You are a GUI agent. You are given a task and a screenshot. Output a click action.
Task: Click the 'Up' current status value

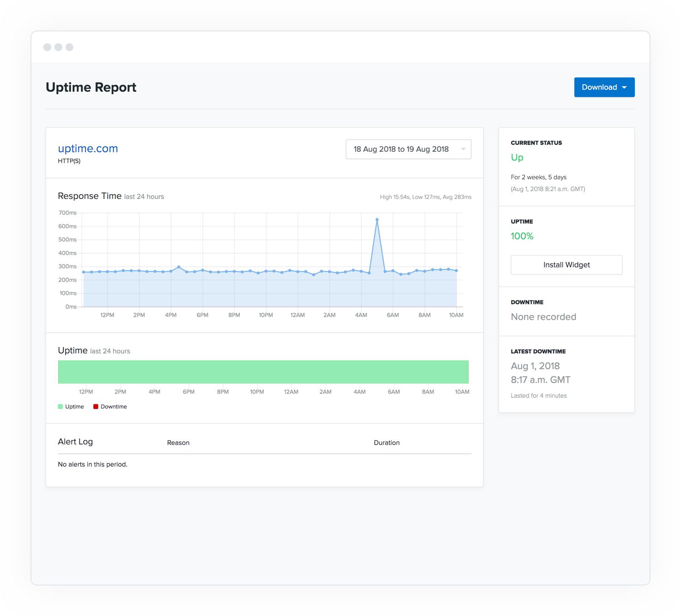(517, 158)
